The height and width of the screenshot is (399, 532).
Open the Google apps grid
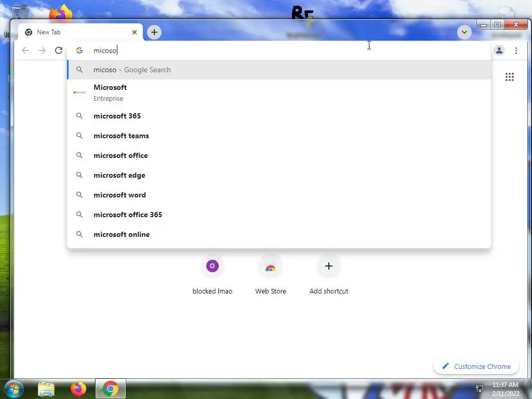[509, 77]
